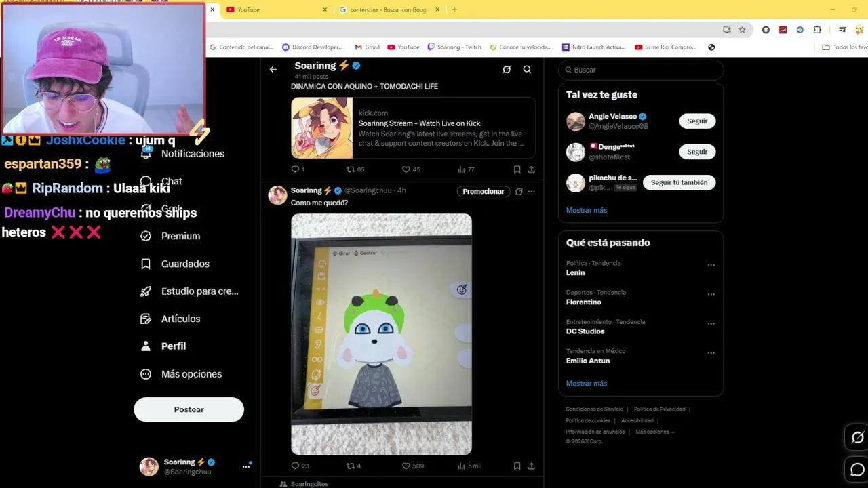The image size is (868, 488).
Task: Open the reply icon with 23 comments
Action: pos(300,466)
